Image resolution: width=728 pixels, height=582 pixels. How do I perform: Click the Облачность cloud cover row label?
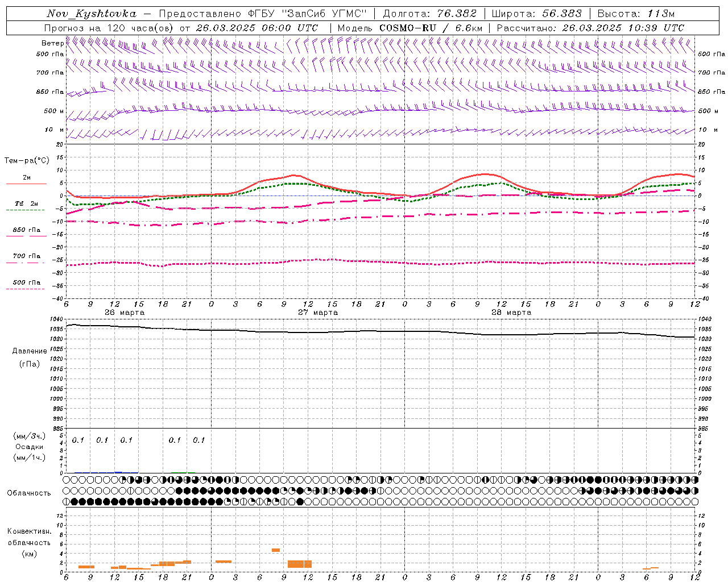pyautogui.click(x=29, y=493)
